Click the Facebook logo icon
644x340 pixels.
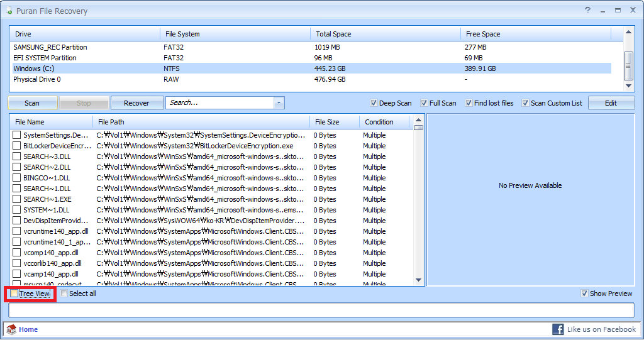[558, 329]
